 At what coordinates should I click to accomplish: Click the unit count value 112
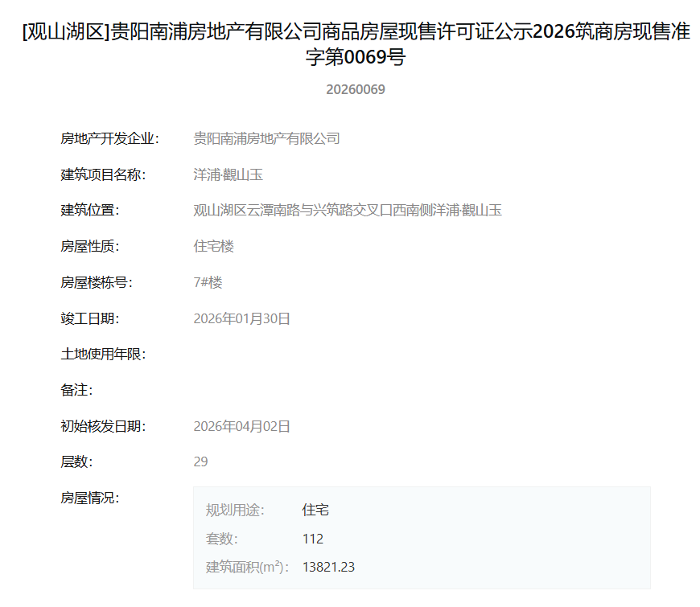312,539
